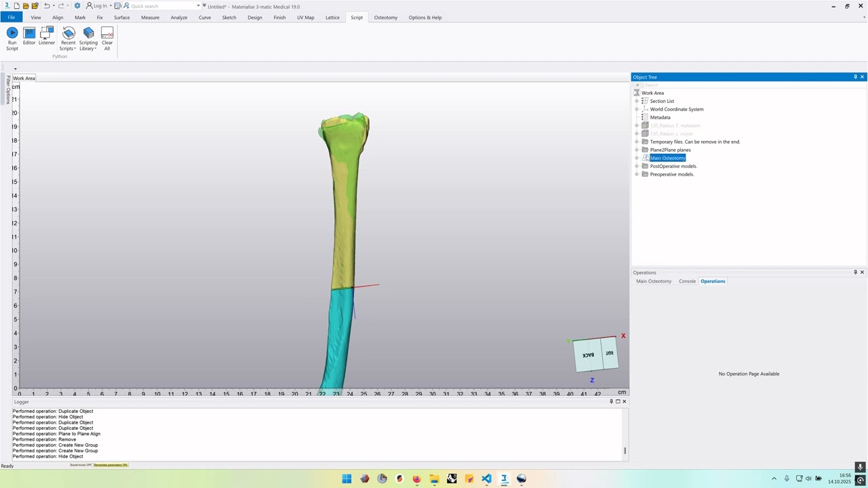This screenshot has width=868, height=488.
Task: Select the Work Area viewport tab
Action: pos(24,78)
